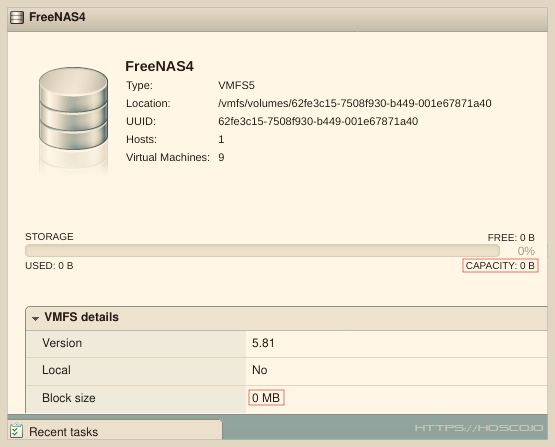Click the version value 5.81
The height and width of the screenshot is (447, 555).
[263, 343]
